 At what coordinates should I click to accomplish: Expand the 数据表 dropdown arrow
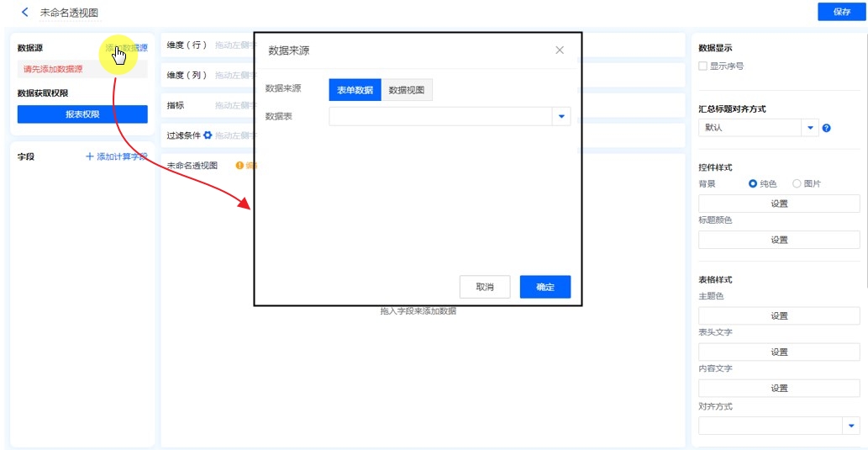[x=561, y=116]
